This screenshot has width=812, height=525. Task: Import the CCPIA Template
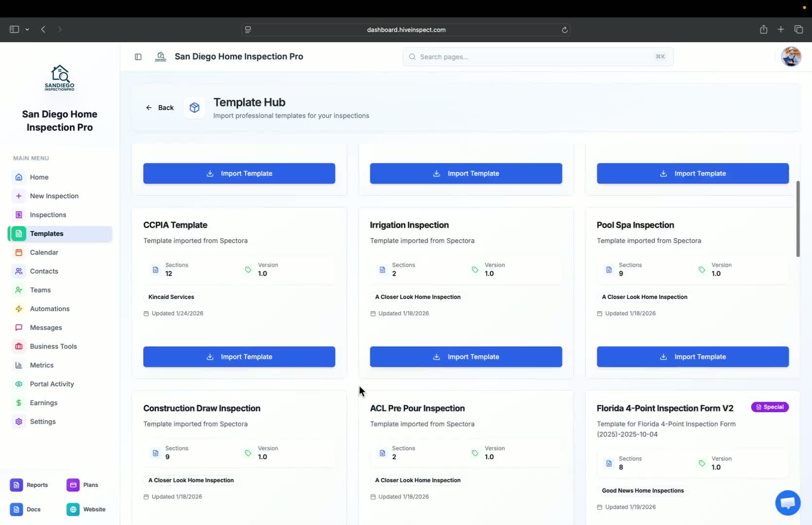click(239, 357)
